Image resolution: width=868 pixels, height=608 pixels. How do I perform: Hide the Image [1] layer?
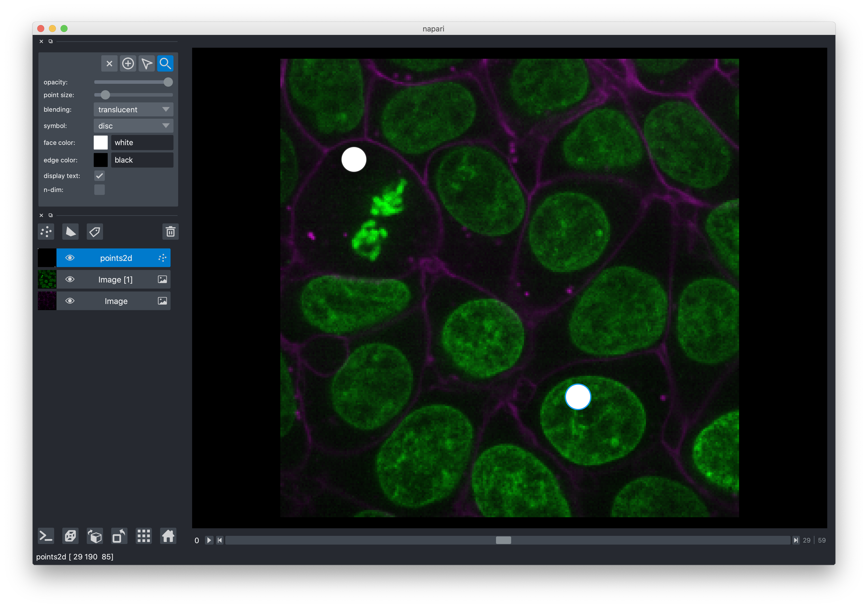70,279
